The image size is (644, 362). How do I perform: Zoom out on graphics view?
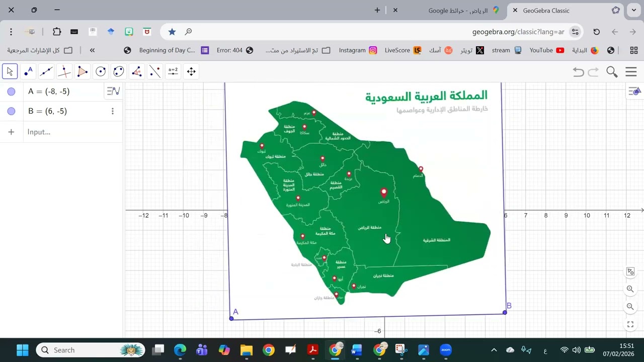[630, 307]
